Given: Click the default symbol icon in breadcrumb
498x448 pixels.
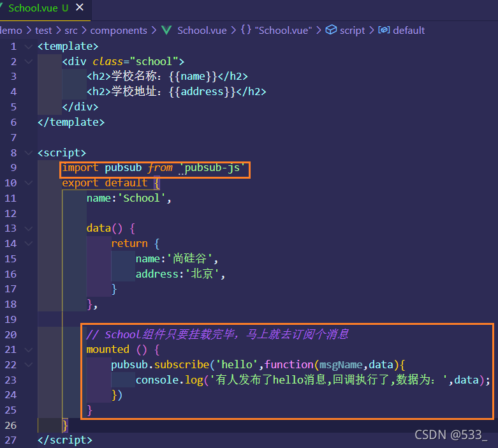Looking at the screenshot, I should coord(384,30).
